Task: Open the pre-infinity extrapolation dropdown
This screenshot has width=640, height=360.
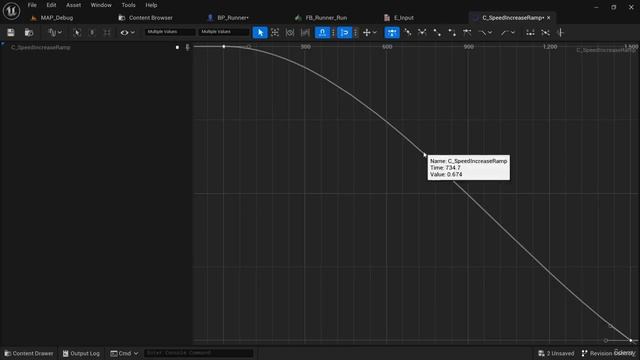Action: (x=485, y=33)
